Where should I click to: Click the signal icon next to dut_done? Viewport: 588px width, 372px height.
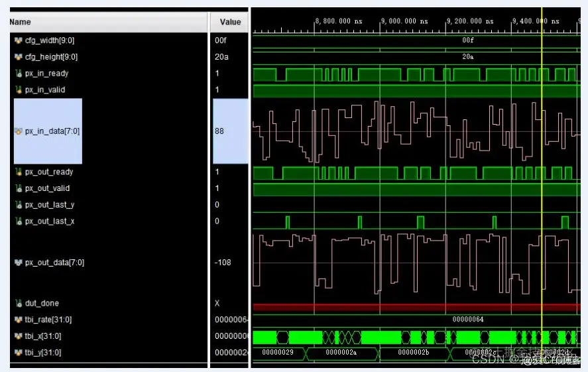18,303
